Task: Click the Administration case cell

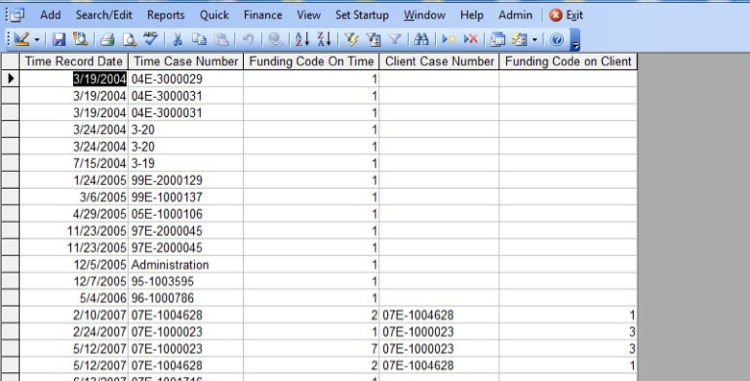Action: (x=186, y=264)
